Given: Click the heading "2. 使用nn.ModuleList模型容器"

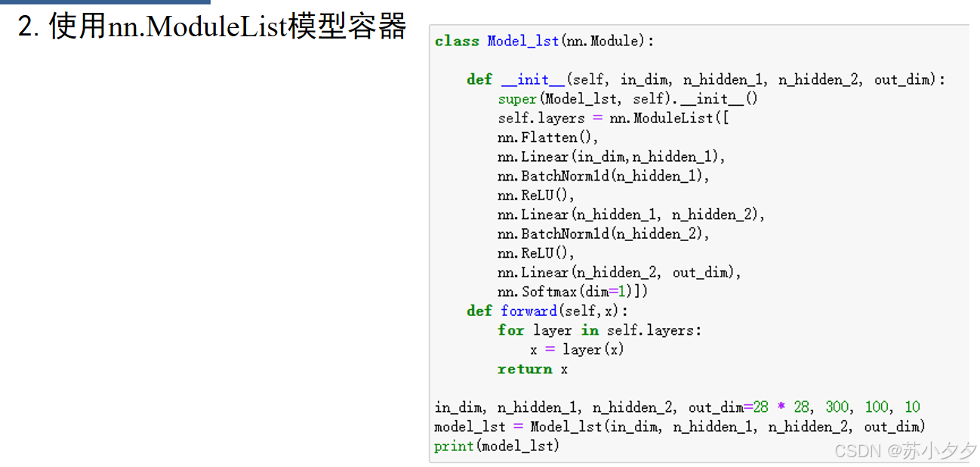Looking at the screenshot, I should pyautogui.click(x=212, y=26).
